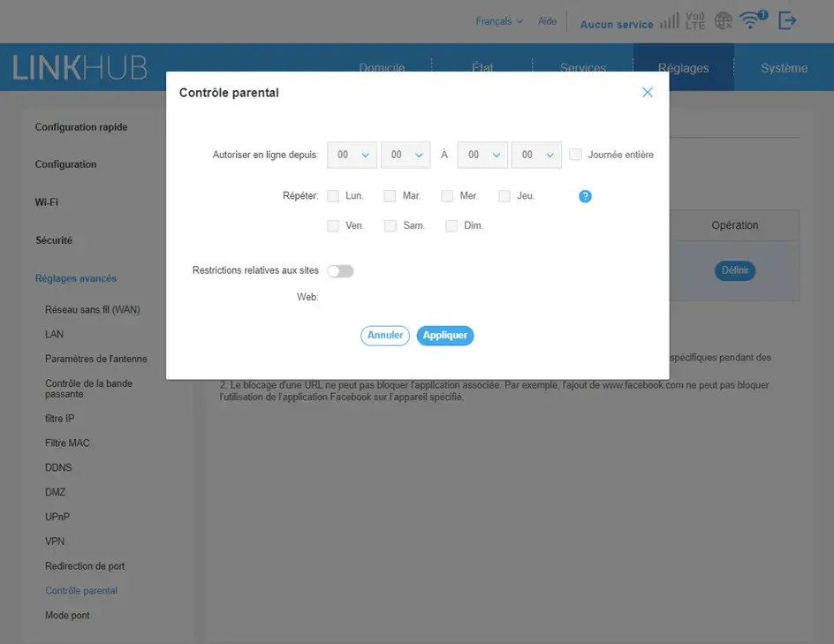Click the globe network icon

(x=724, y=21)
